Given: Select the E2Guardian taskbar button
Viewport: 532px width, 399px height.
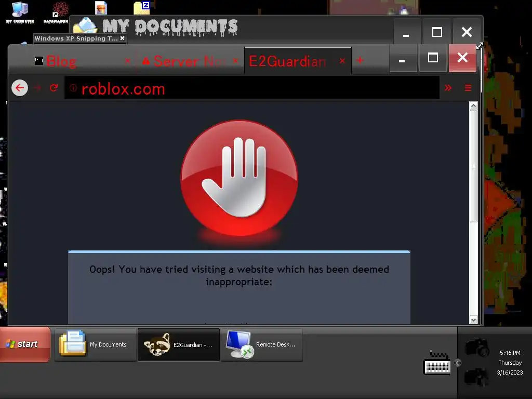Looking at the screenshot, I should pyautogui.click(x=179, y=345).
